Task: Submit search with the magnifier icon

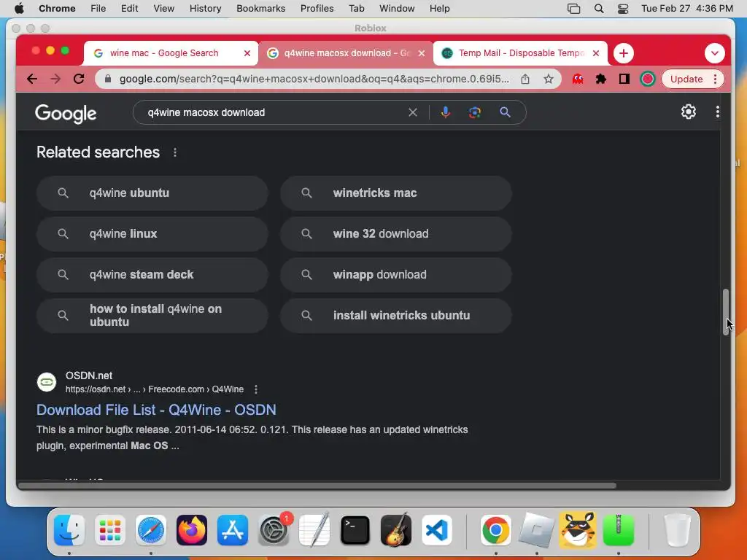Action: coord(505,112)
